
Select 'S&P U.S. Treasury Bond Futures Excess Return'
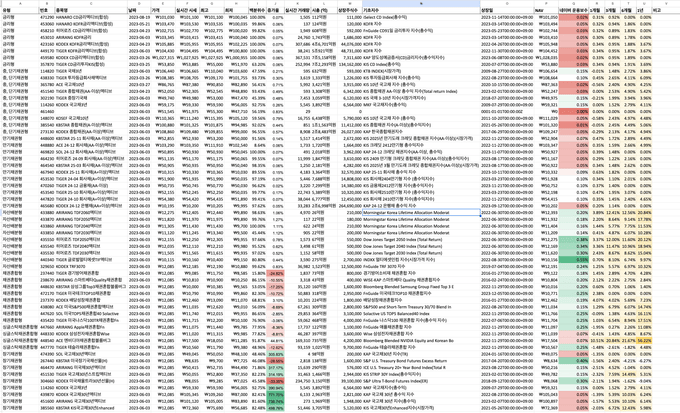pos(421,361)
